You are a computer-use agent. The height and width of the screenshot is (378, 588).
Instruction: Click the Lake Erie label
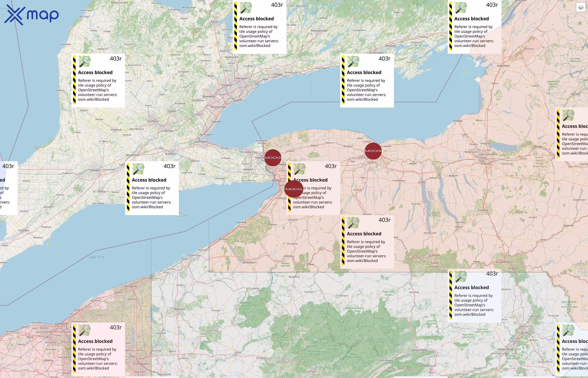(x=96, y=257)
